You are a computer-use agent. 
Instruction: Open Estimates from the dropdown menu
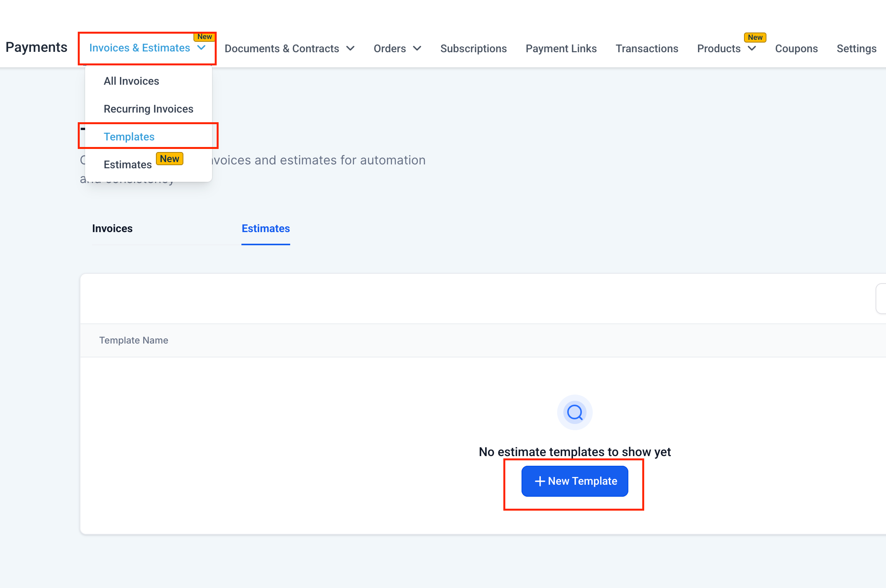(x=128, y=164)
